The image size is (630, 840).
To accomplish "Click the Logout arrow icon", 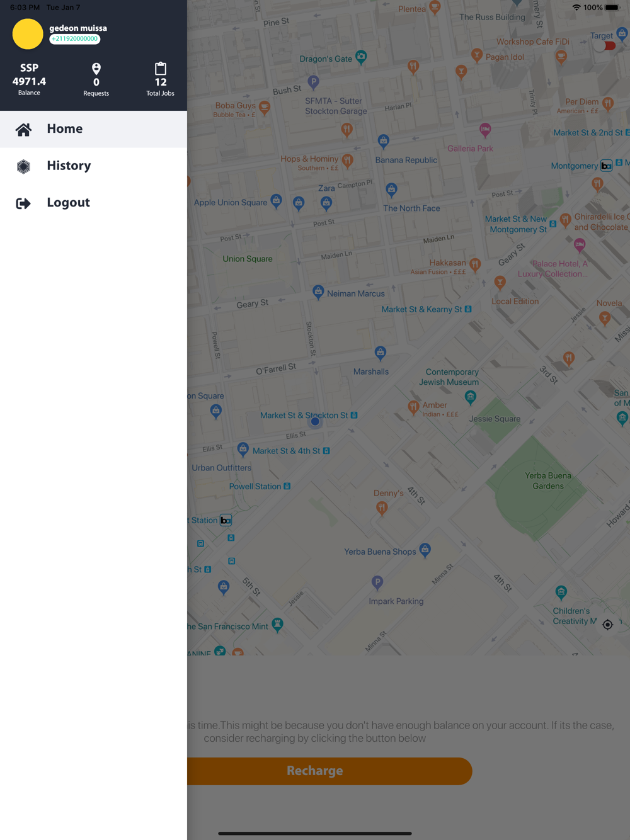I will point(23,203).
